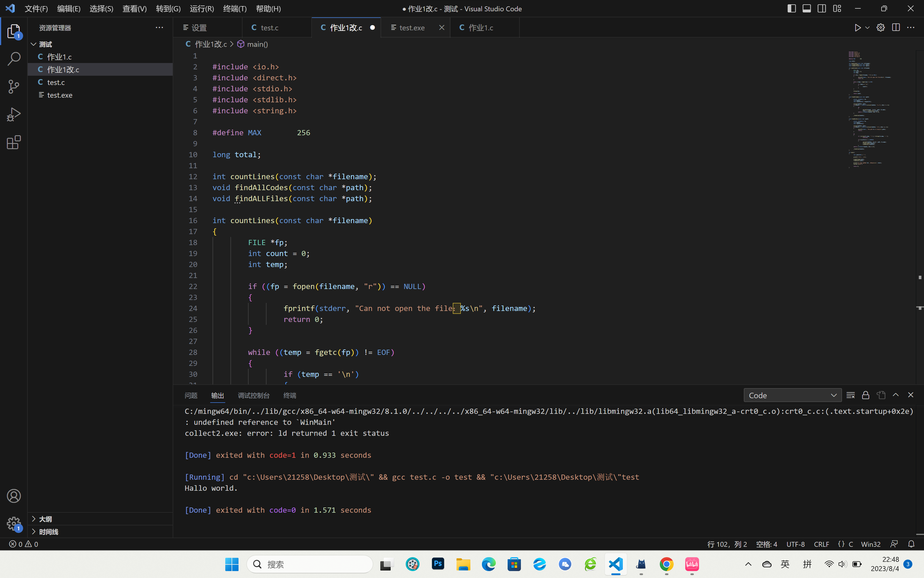The width and height of the screenshot is (924, 578).
Task: Open 作业1.c in file explorer
Action: [100, 57]
